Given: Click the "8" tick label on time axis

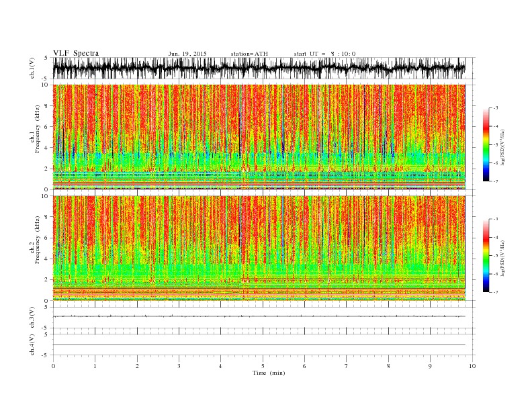Looking at the screenshot, I should point(388,366).
